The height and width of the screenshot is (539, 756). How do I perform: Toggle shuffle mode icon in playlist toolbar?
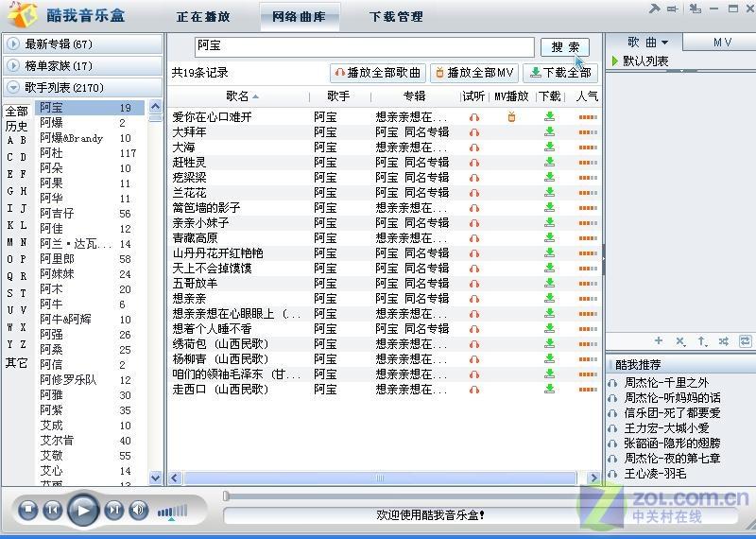[724, 341]
